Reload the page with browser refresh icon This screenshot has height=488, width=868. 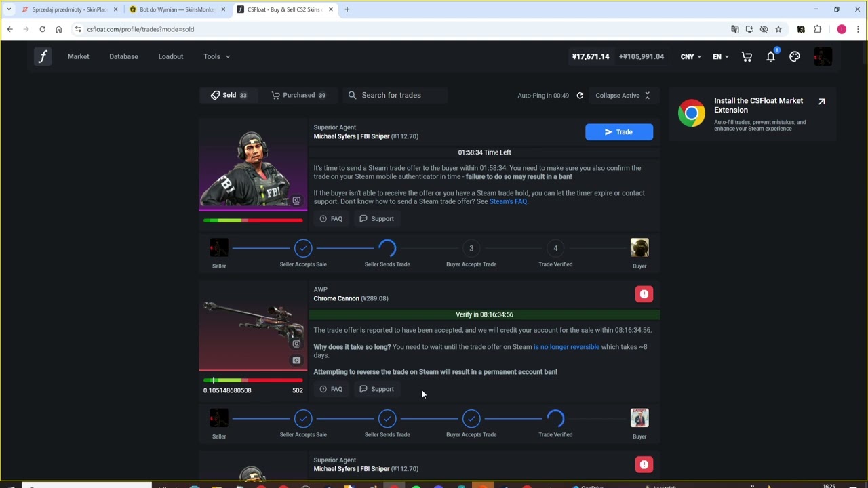42,29
